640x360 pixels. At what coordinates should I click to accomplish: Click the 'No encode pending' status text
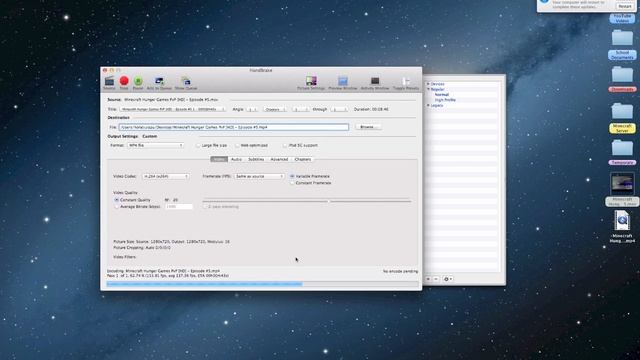tap(400, 271)
